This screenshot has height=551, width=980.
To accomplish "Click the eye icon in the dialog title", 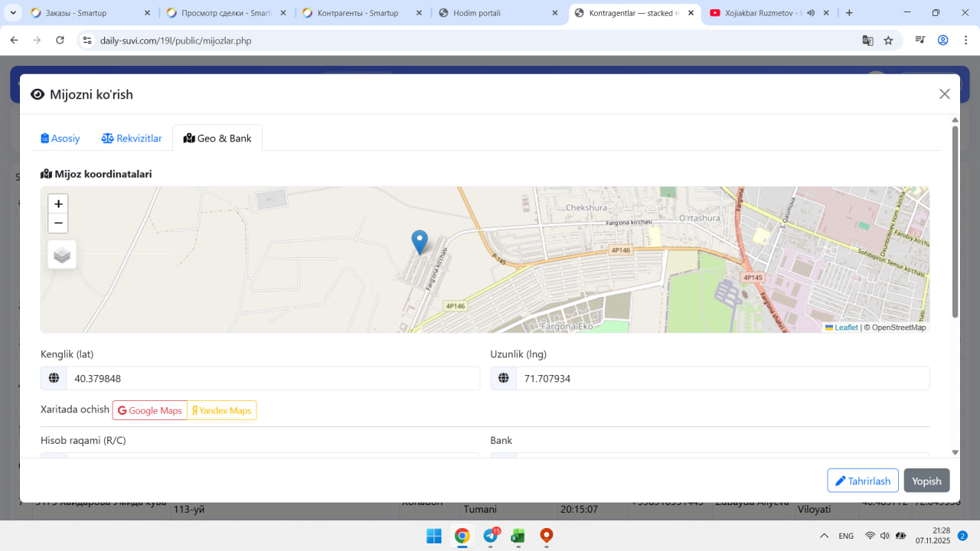I will [x=38, y=94].
